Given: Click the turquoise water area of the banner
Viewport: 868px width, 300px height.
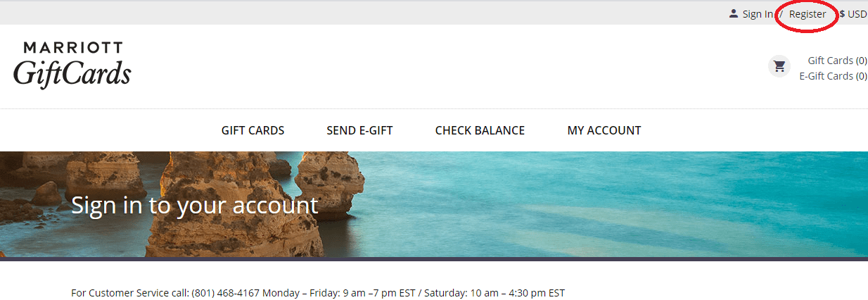Looking at the screenshot, I should (x=633, y=204).
